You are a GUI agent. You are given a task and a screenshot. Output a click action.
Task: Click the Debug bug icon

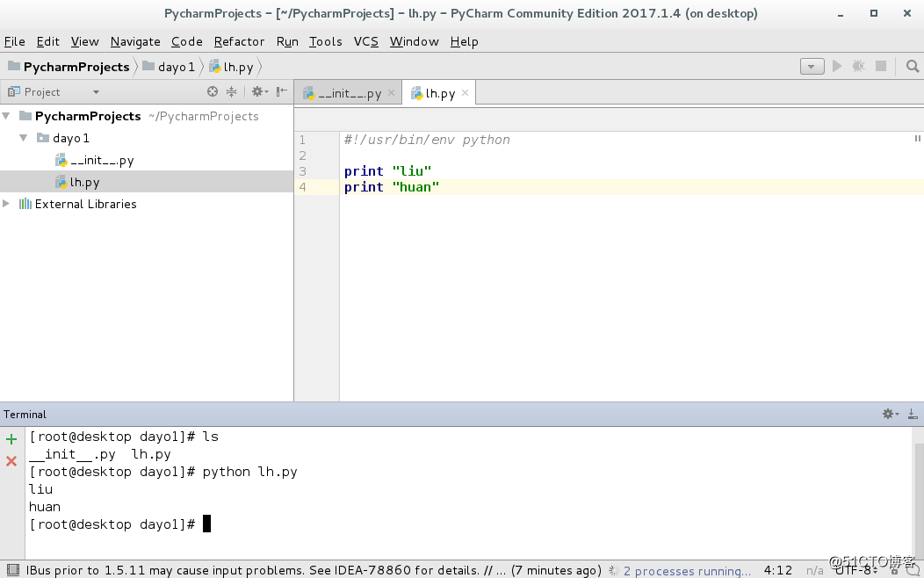pyautogui.click(x=859, y=66)
